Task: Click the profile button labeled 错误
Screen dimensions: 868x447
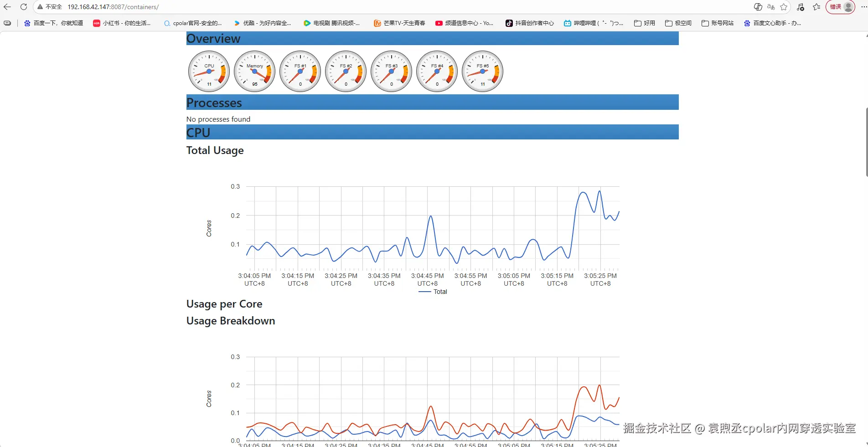Action: point(841,7)
